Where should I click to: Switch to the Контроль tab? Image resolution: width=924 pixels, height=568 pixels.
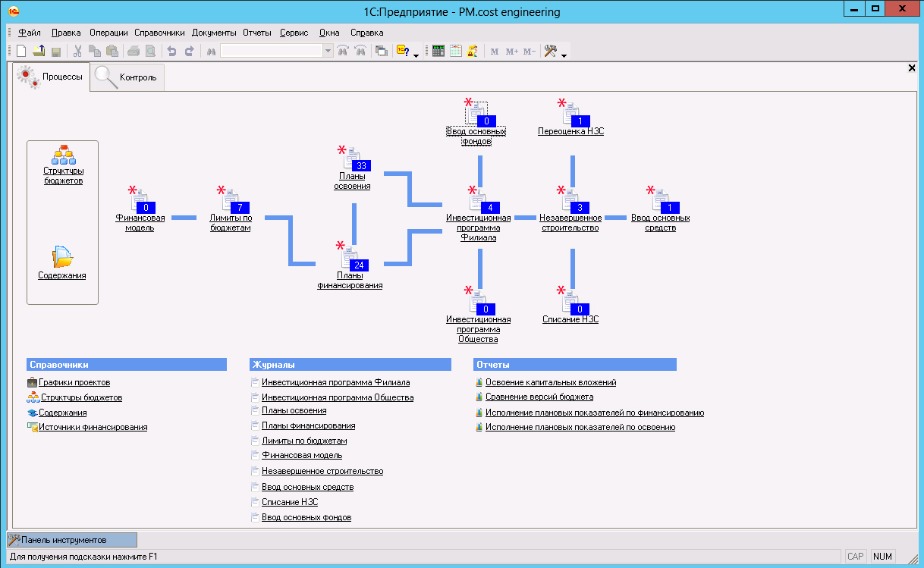point(127,77)
